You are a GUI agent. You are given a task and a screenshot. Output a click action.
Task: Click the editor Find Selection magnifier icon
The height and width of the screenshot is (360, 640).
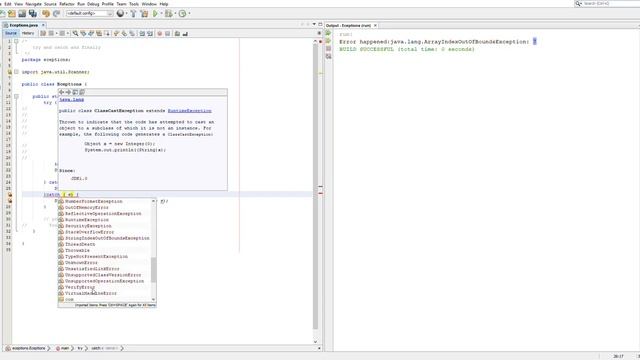tap(75, 33)
